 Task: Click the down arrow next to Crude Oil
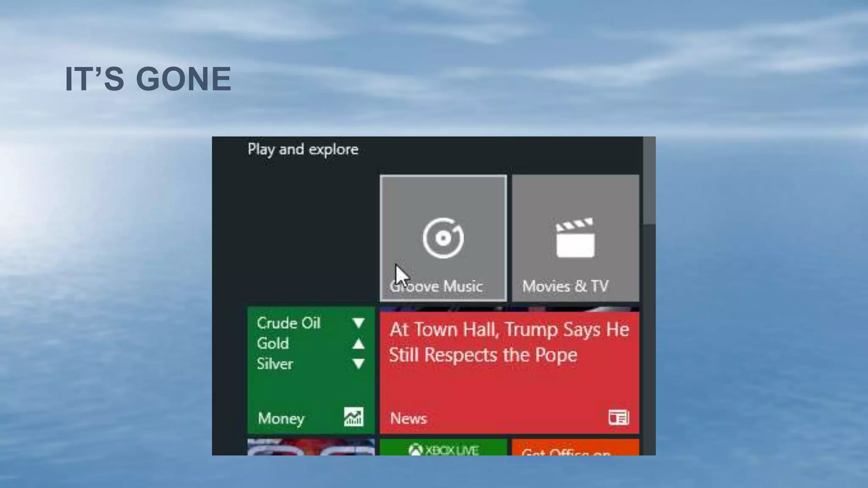pos(359,323)
